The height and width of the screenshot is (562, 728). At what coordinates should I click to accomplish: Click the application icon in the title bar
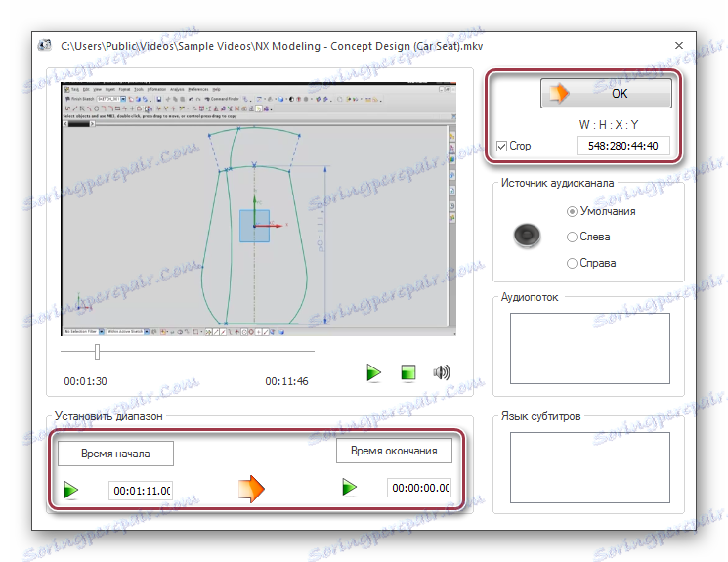(x=45, y=46)
